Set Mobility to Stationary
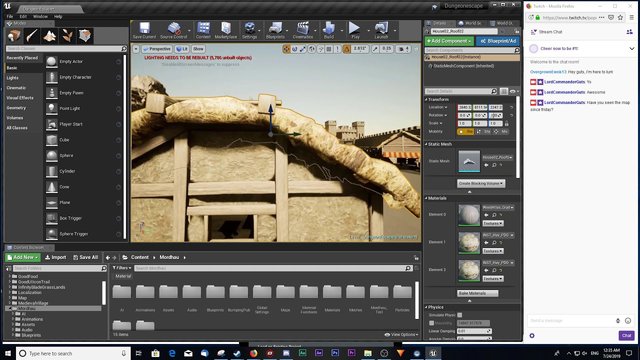The width and height of the screenshot is (640, 360). 483,131
